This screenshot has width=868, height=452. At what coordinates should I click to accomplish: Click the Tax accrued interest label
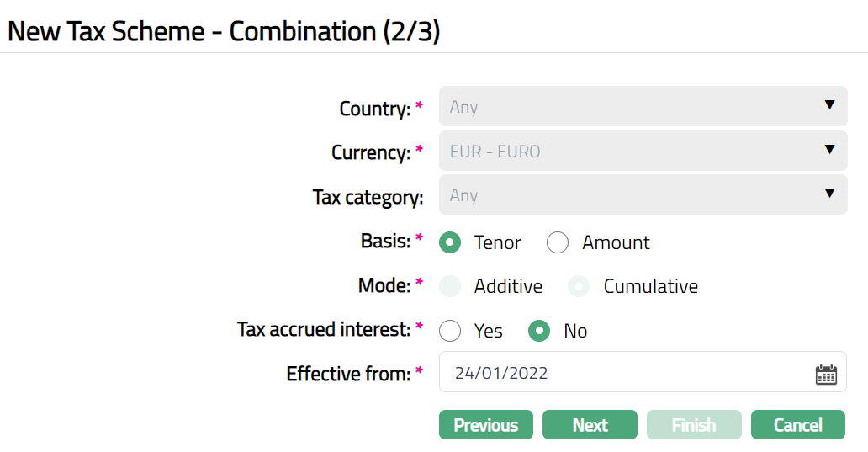pyautogui.click(x=324, y=329)
